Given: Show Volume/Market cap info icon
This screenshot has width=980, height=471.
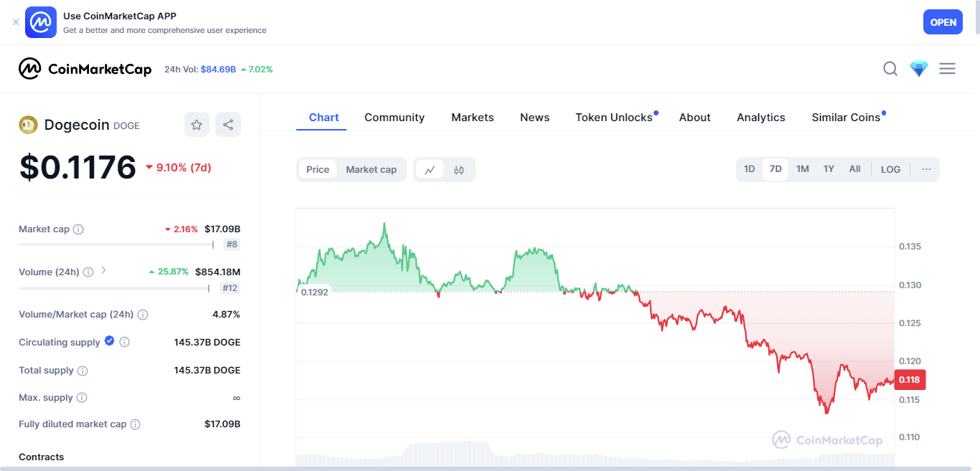Looking at the screenshot, I should [x=143, y=315].
